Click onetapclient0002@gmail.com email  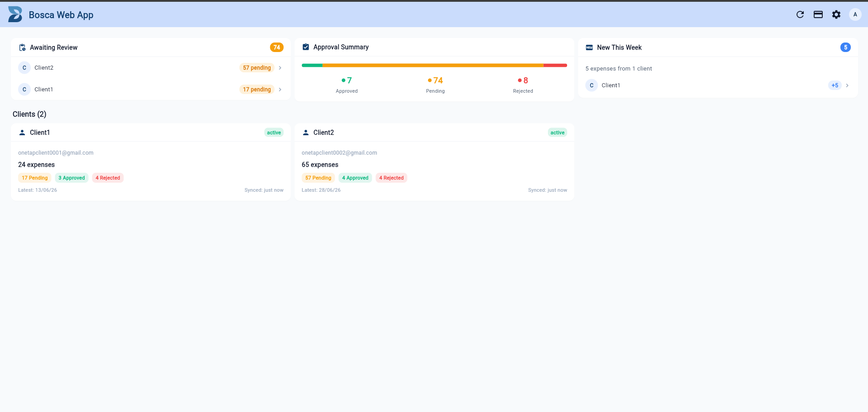339,153
